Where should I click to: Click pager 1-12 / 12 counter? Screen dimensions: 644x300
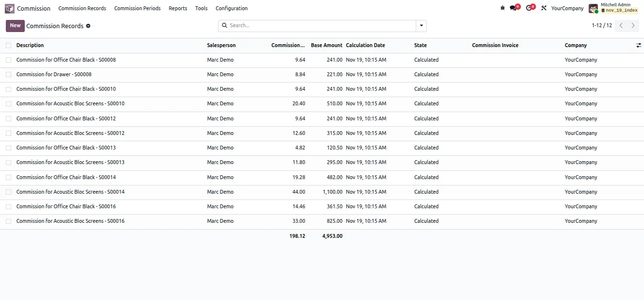(602, 25)
